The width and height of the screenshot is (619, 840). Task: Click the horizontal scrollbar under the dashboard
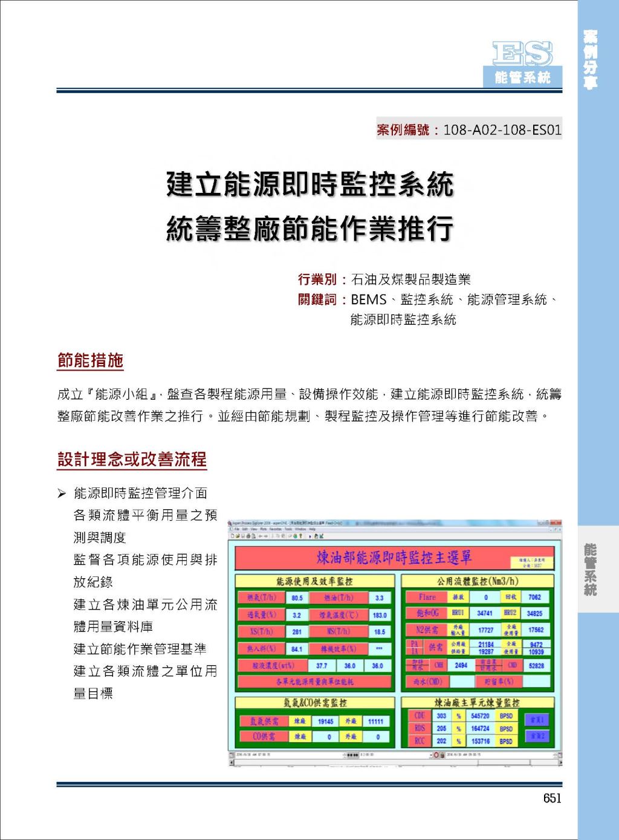[394, 763]
